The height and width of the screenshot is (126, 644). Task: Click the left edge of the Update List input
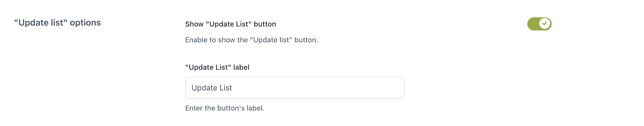coord(187,88)
